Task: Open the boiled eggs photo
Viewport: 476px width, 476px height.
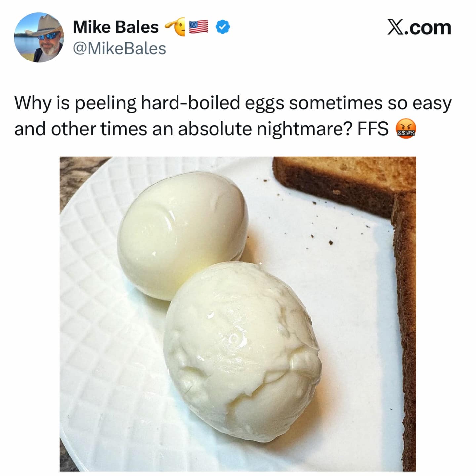Action: point(238,314)
